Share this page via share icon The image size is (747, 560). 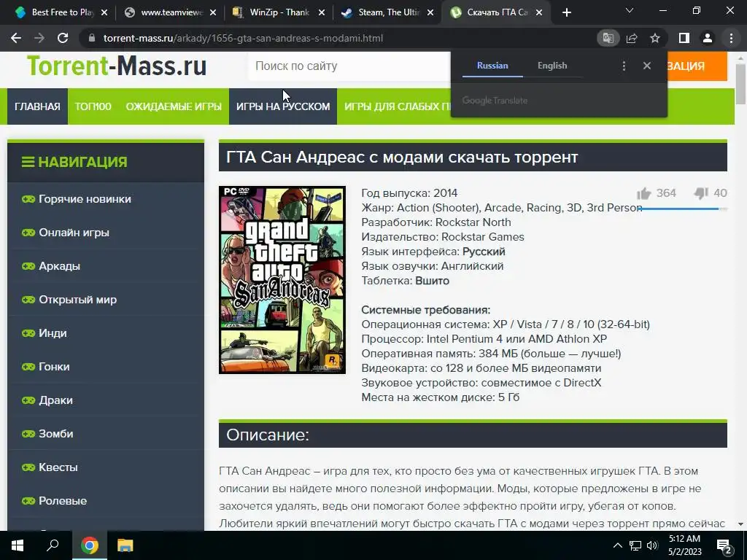(x=632, y=38)
